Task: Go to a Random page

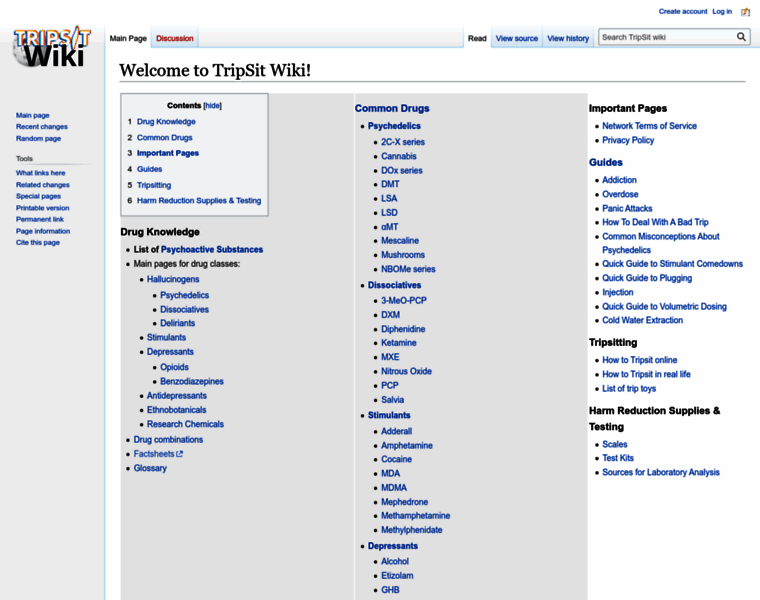Action: coord(38,139)
